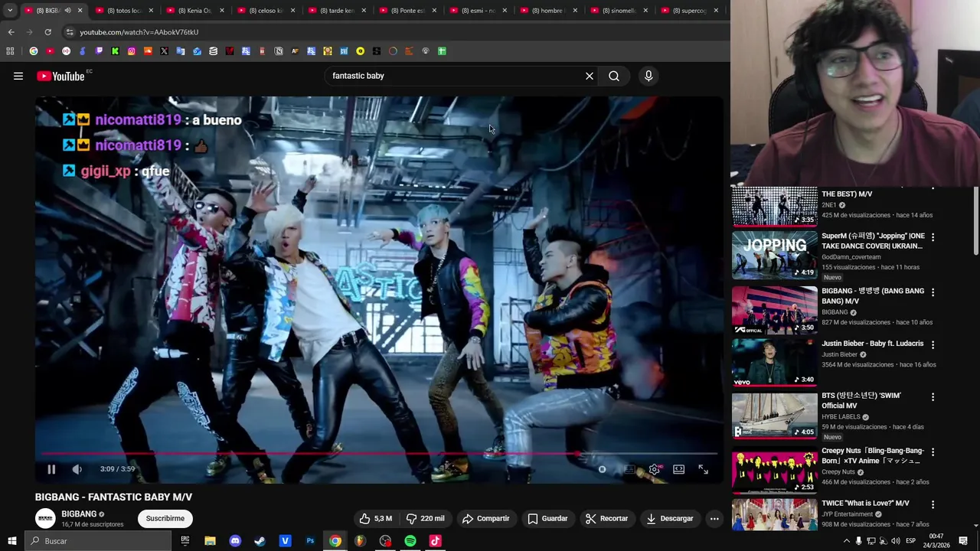Open Epic Games launcher in taskbar
The width and height of the screenshot is (980, 551).
point(185,541)
